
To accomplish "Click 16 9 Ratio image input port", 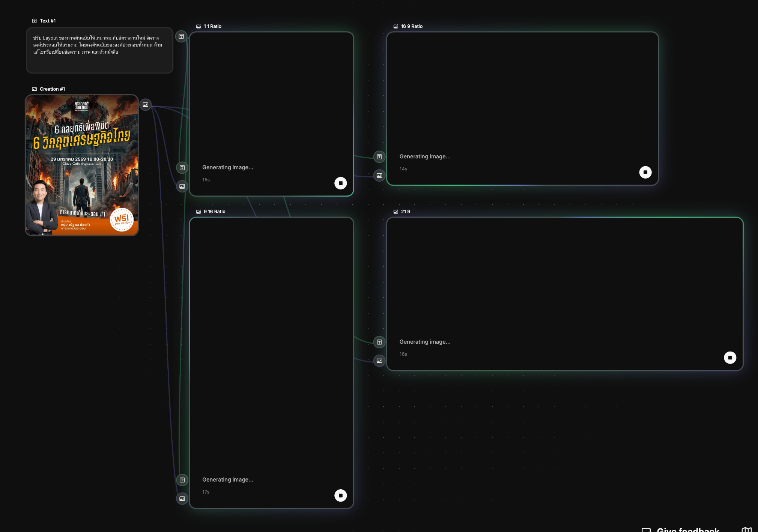I will pyautogui.click(x=379, y=176).
